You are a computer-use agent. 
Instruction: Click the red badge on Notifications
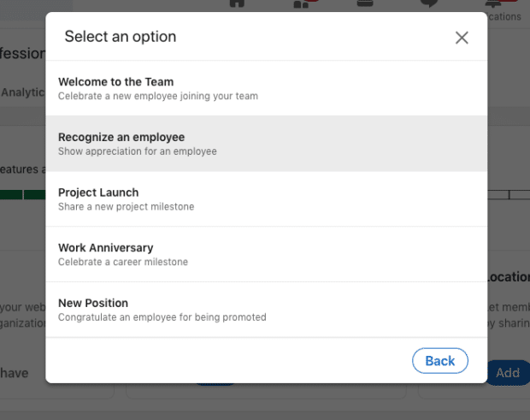(x=509, y=1)
